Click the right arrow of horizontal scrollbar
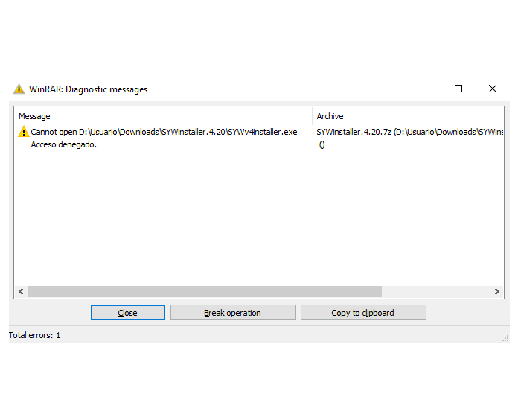The height and width of the screenshot is (420, 518). [x=497, y=291]
